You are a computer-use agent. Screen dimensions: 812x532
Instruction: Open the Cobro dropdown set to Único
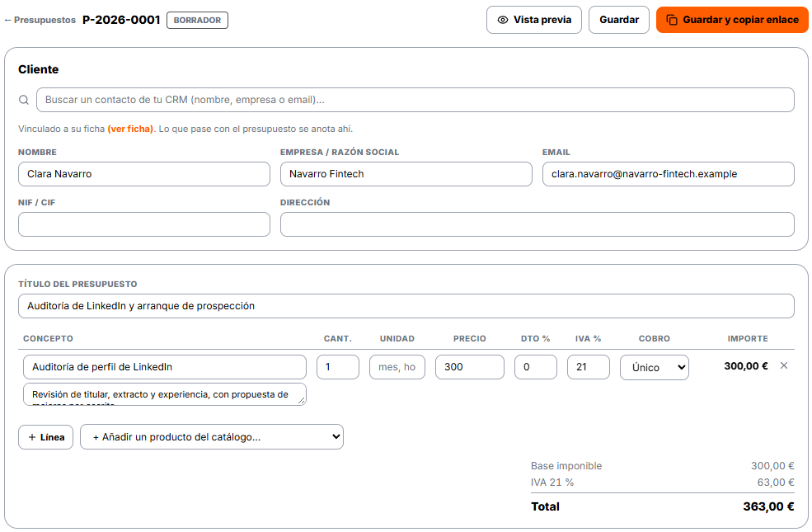tap(655, 367)
